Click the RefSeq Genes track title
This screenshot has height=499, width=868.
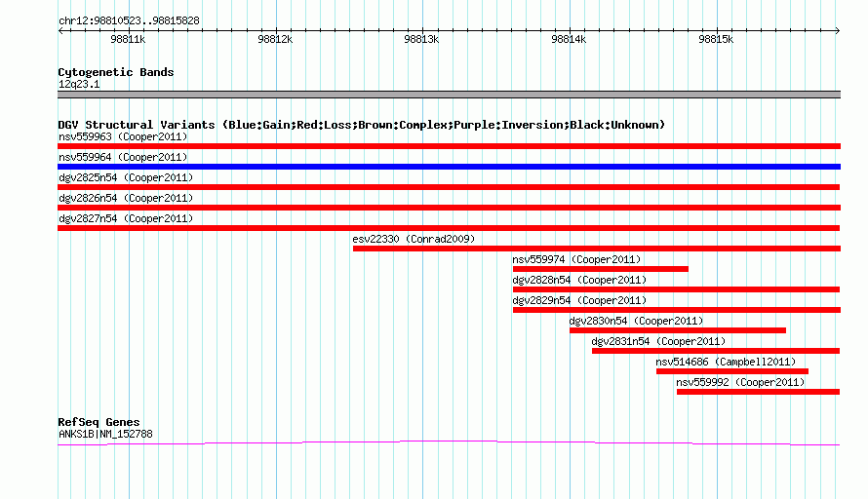[x=99, y=422]
